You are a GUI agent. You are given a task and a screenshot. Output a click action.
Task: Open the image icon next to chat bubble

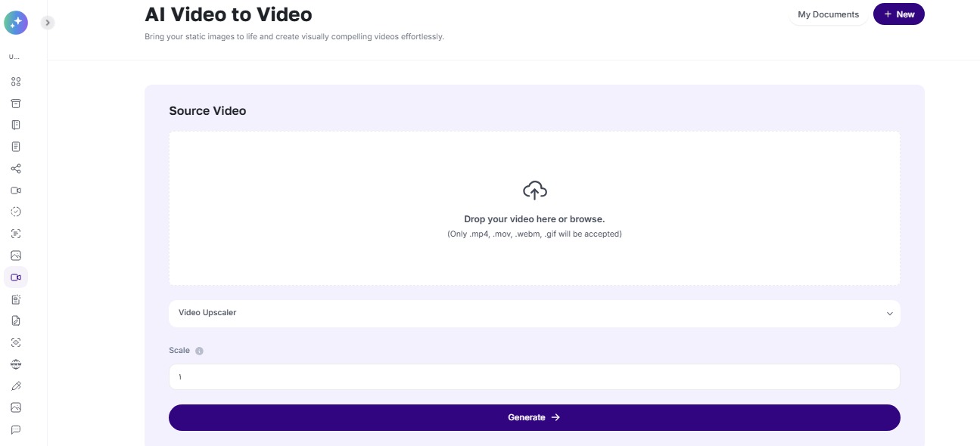coord(16,407)
